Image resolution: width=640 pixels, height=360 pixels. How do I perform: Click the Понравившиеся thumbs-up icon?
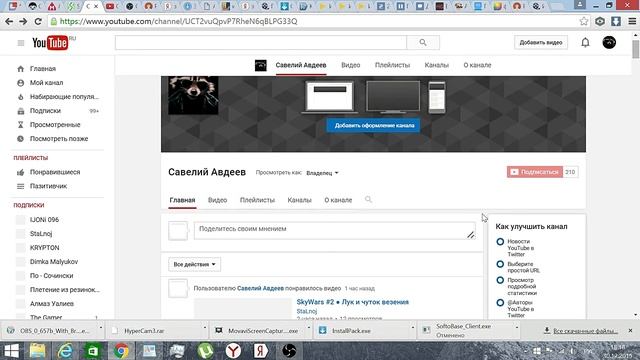[20, 172]
